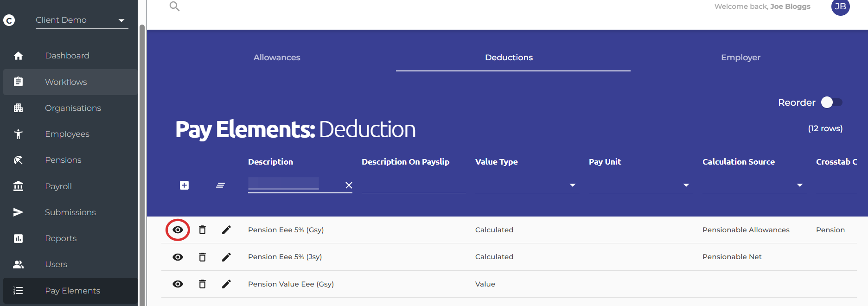This screenshot has height=306, width=868.
Task: Click the Pay Elements list icon
Action: pyautogui.click(x=18, y=291)
